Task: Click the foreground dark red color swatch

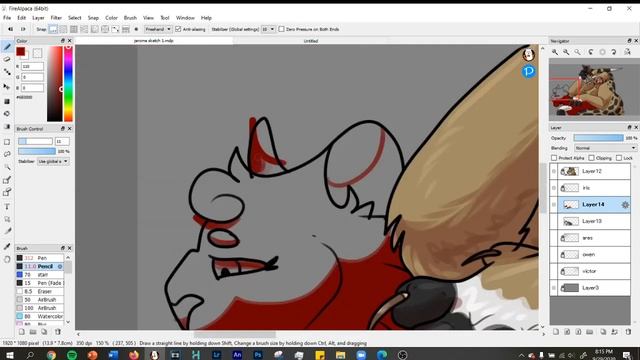Action: pyautogui.click(x=20, y=51)
